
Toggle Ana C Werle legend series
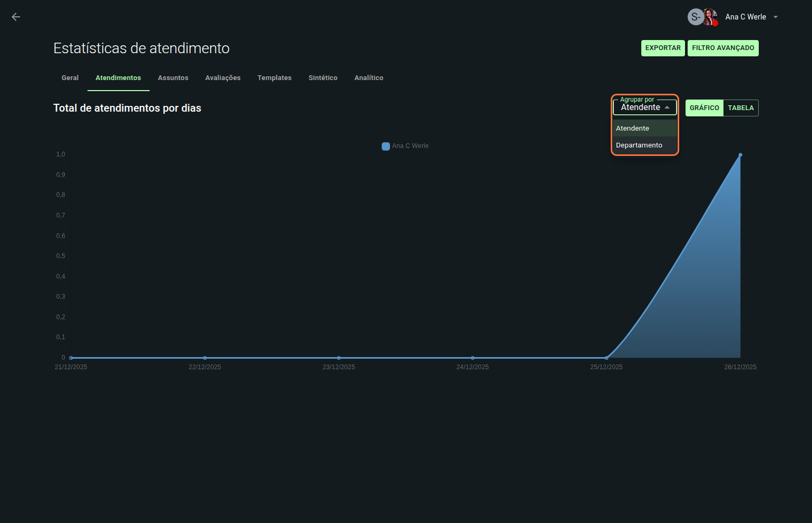coord(410,146)
